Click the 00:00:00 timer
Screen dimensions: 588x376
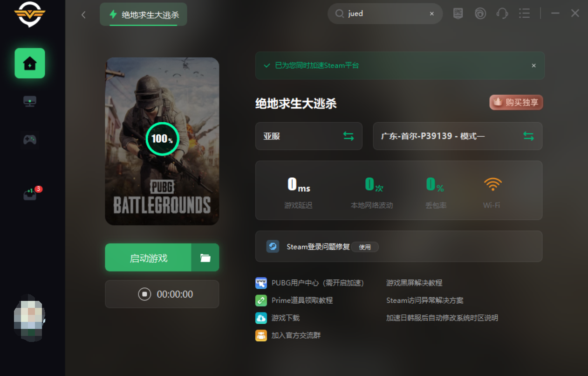[x=175, y=294]
